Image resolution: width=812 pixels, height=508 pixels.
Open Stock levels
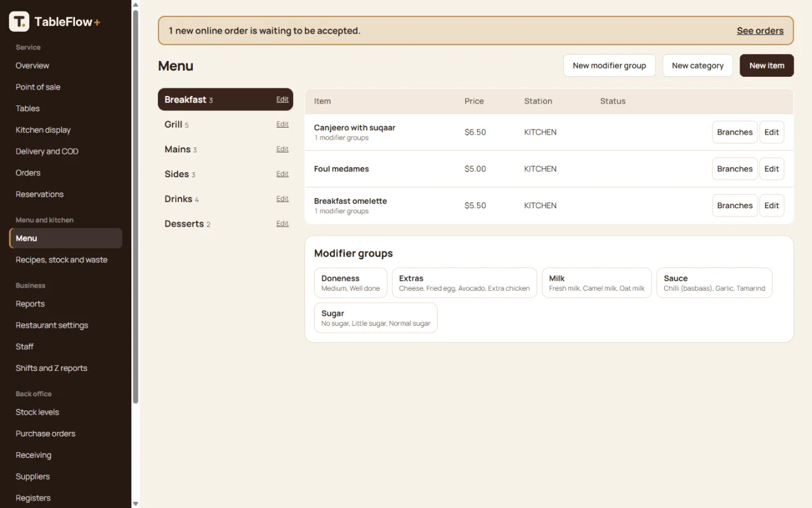pyautogui.click(x=65, y=412)
